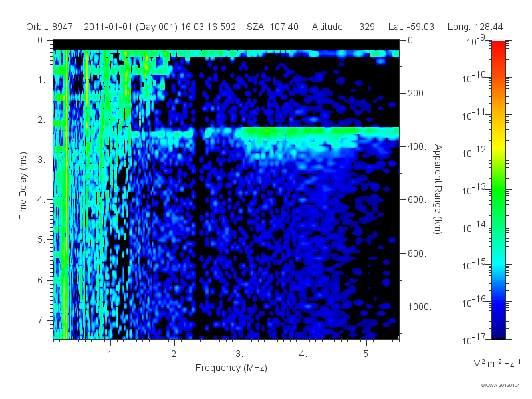Click the red top of the color scale
Screen dimensions: 532x399
[x=498, y=46]
